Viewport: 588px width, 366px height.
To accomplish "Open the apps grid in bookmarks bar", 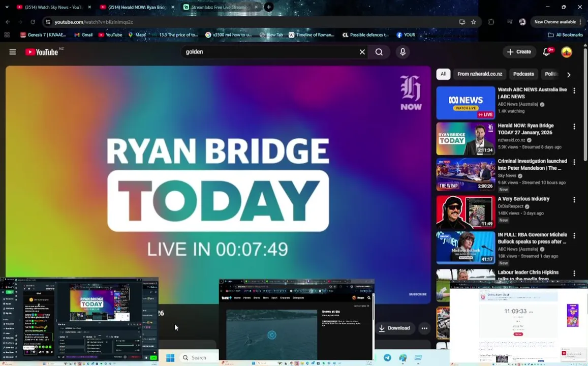I will 7,35.
